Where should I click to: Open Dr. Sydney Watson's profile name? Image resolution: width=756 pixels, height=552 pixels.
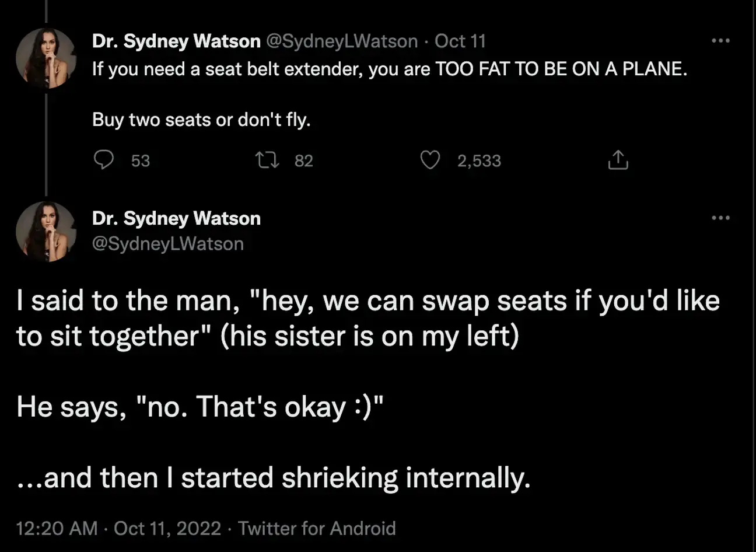pyautogui.click(x=175, y=40)
